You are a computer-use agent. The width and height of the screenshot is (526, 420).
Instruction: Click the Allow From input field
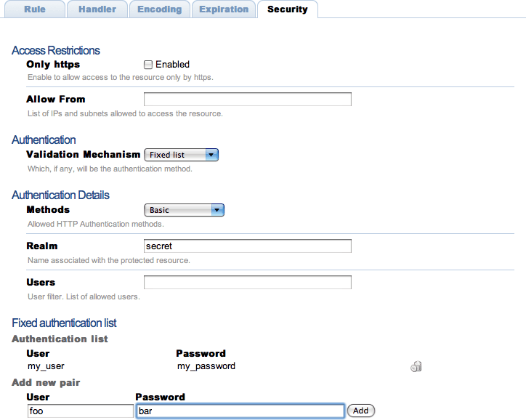247,100
